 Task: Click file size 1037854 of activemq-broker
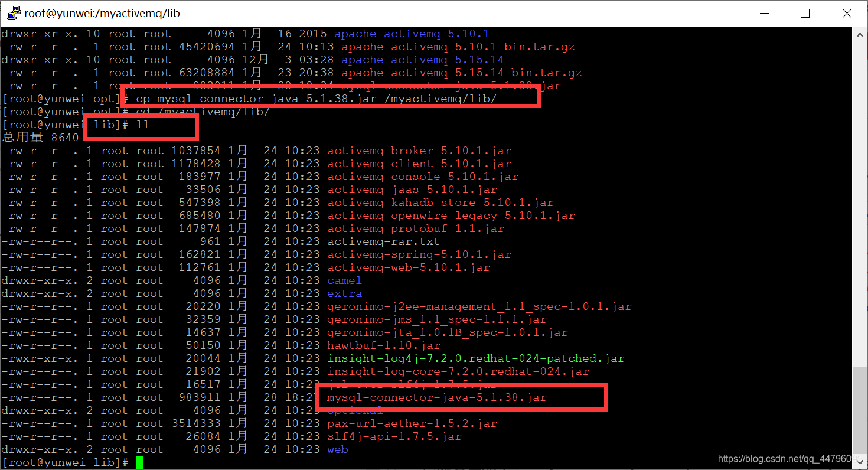tap(195, 151)
